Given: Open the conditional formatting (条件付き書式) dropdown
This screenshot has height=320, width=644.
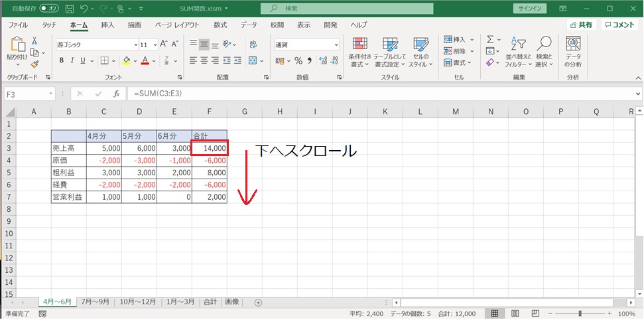Looking at the screenshot, I should (360, 52).
